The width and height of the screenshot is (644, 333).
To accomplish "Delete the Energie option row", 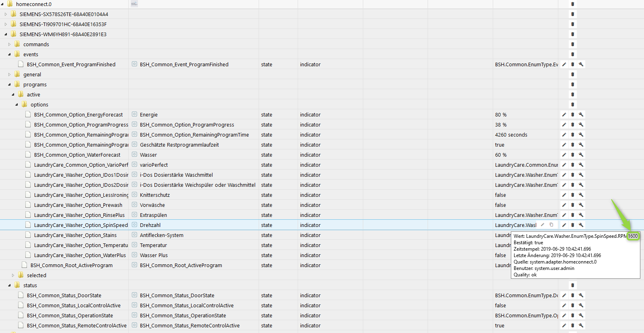I will tap(573, 114).
